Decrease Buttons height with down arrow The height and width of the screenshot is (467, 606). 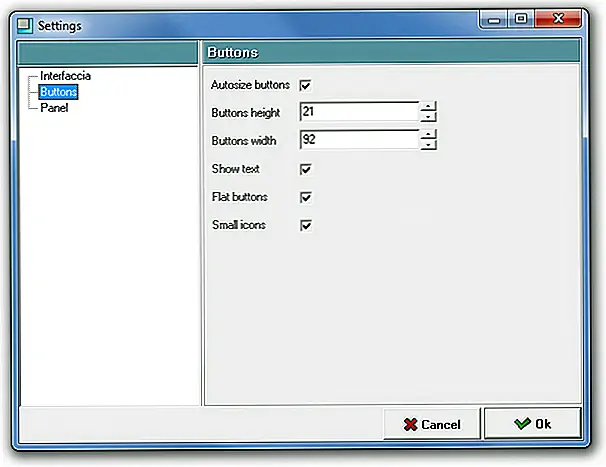(x=428, y=117)
